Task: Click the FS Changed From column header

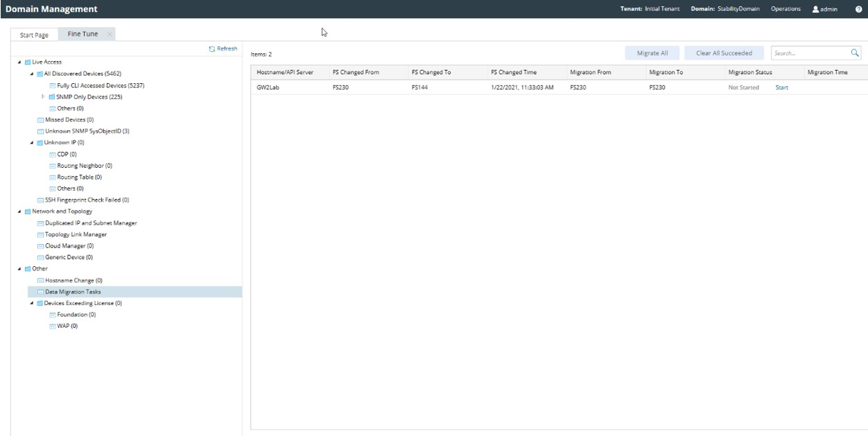Action: click(x=367, y=72)
